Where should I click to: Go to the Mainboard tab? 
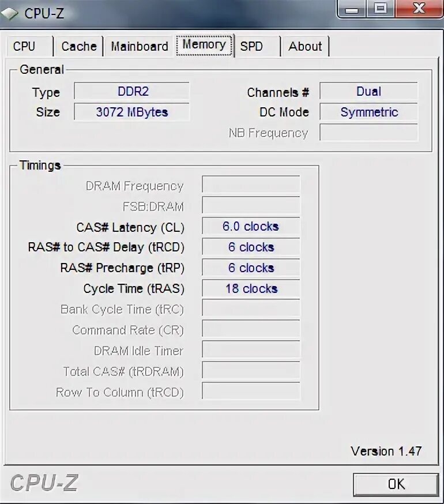pos(139,46)
